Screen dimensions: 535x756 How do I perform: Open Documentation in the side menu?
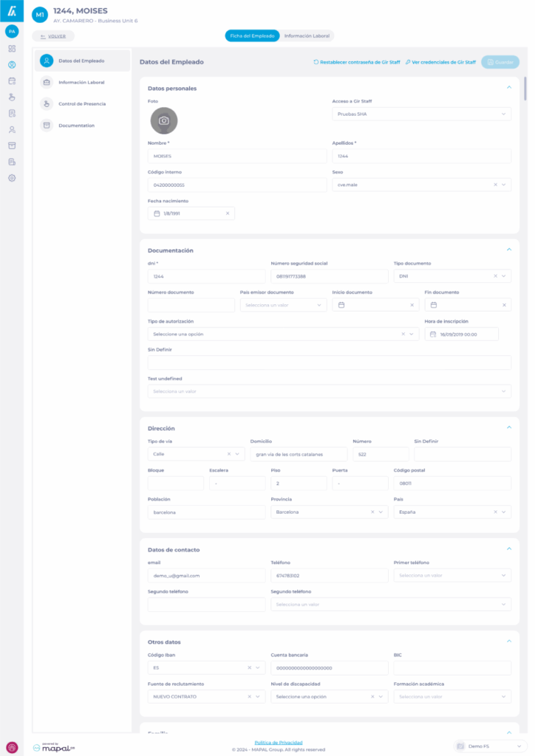(76, 126)
